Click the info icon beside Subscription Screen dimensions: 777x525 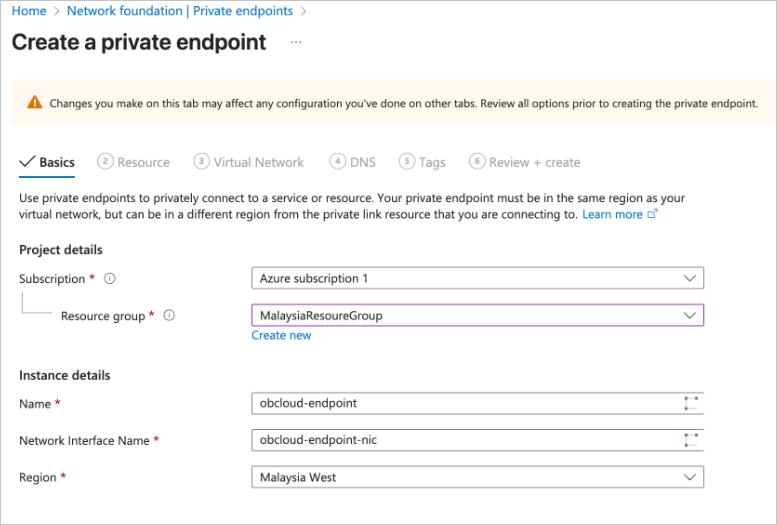tap(110, 279)
